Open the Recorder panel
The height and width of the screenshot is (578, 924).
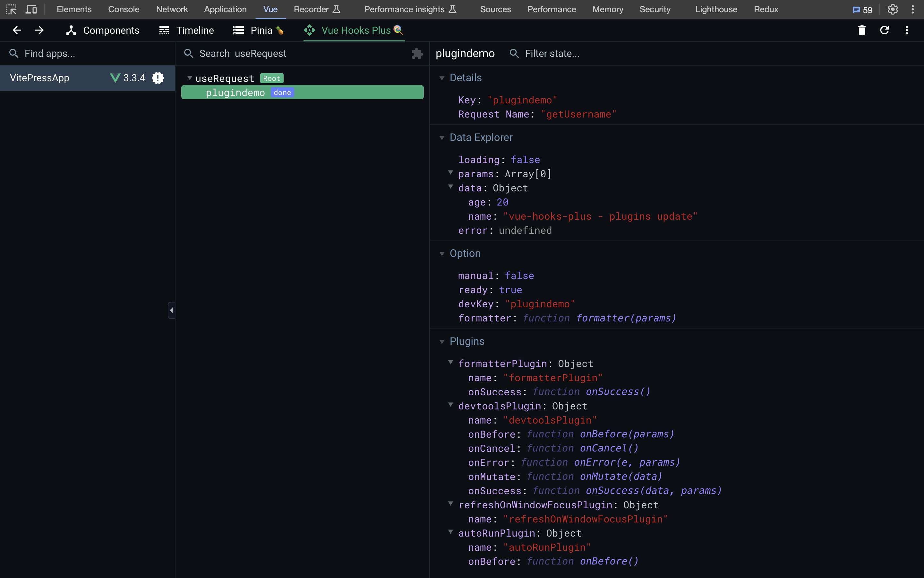(x=317, y=9)
